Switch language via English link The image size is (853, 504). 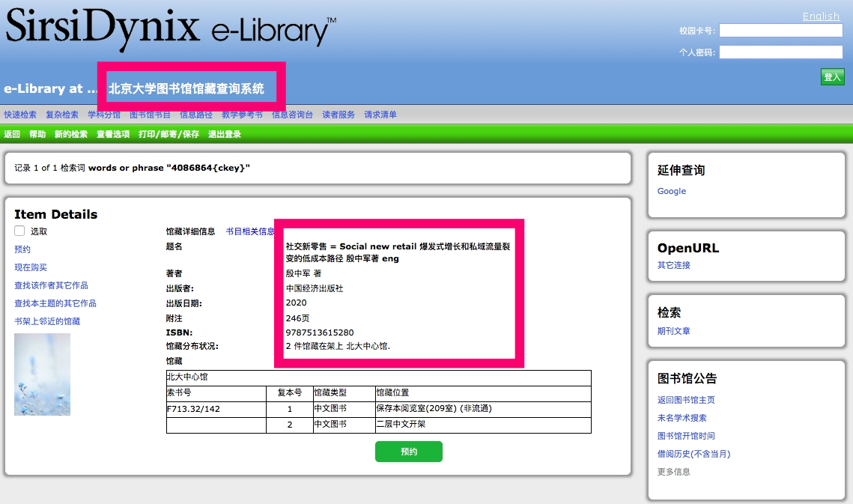click(x=821, y=16)
